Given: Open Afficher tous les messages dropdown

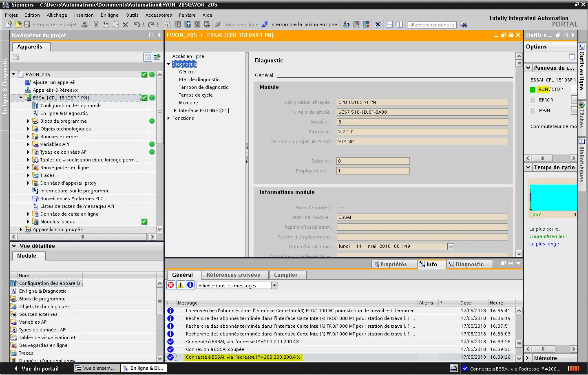Looking at the screenshot, I should pos(274,285).
